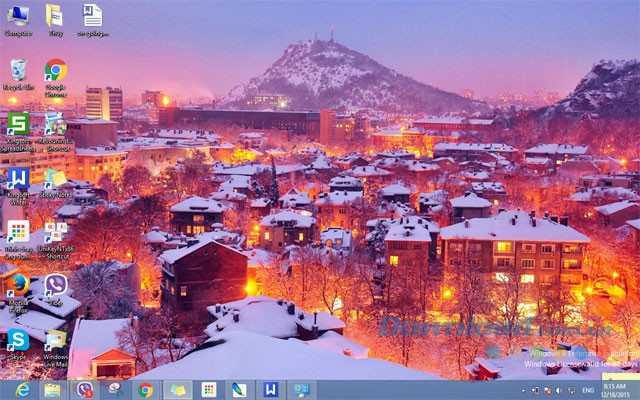Screen dimensions: 640x400
Task: Open File Explorer in the taskbar
Action: click(x=53, y=390)
